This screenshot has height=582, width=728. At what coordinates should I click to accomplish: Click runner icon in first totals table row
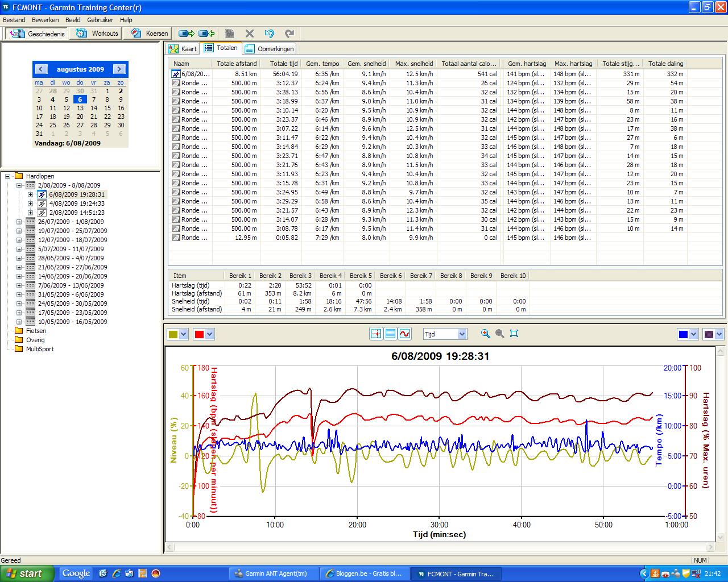(176, 74)
